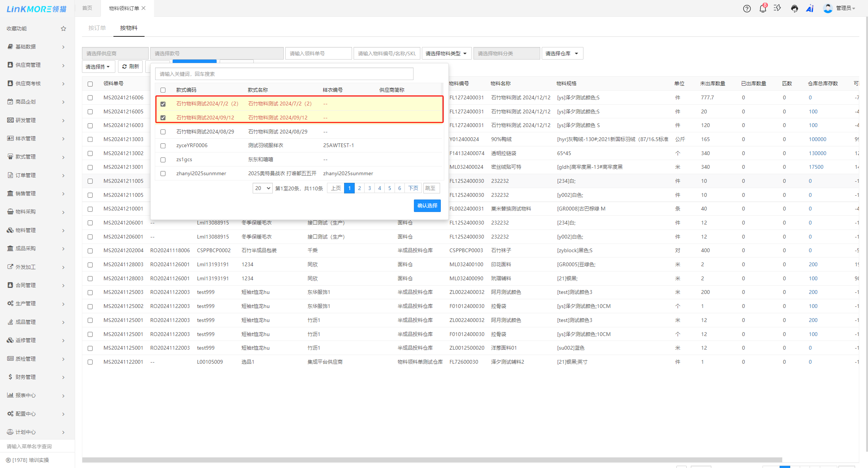Click the AI assistant icon
The image size is (868, 468).
810,8
